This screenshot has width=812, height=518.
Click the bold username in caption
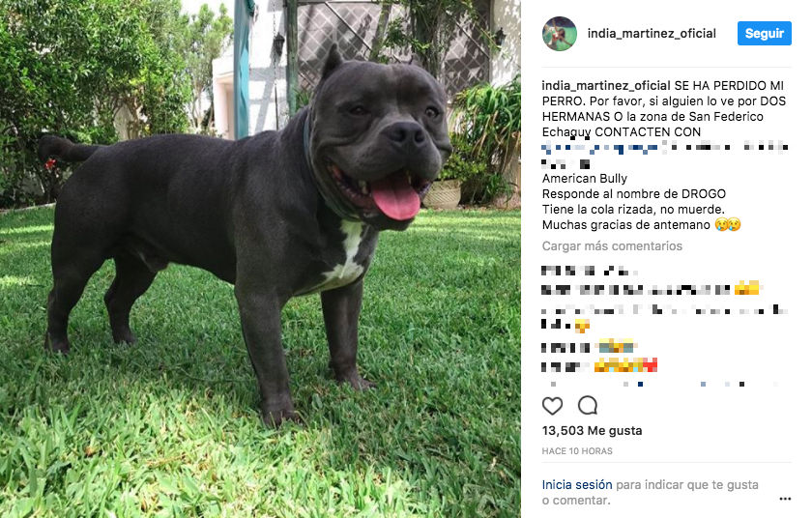pyautogui.click(x=606, y=85)
